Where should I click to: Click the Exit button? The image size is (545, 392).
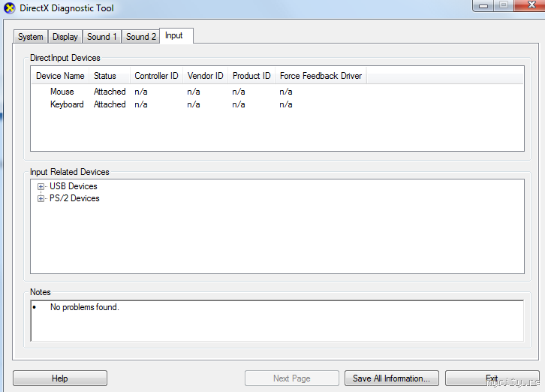tap(492, 378)
